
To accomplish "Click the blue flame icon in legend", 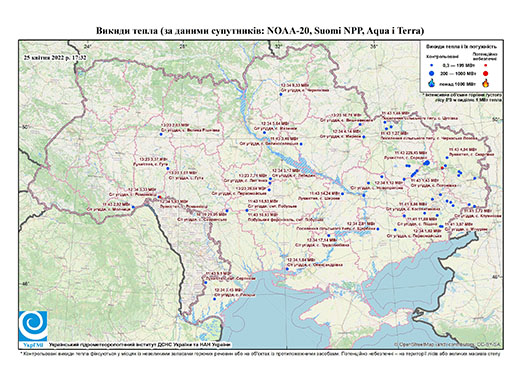I will coord(432,83).
